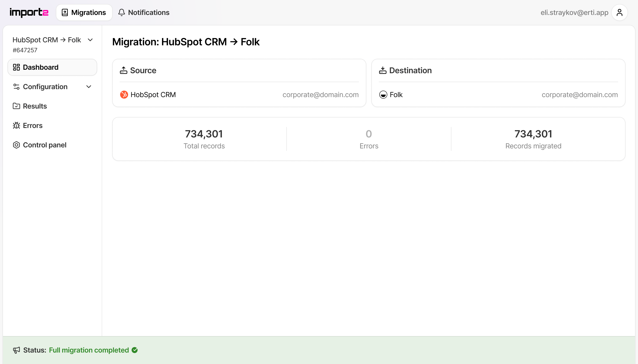Click the Folk logo icon

point(383,95)
